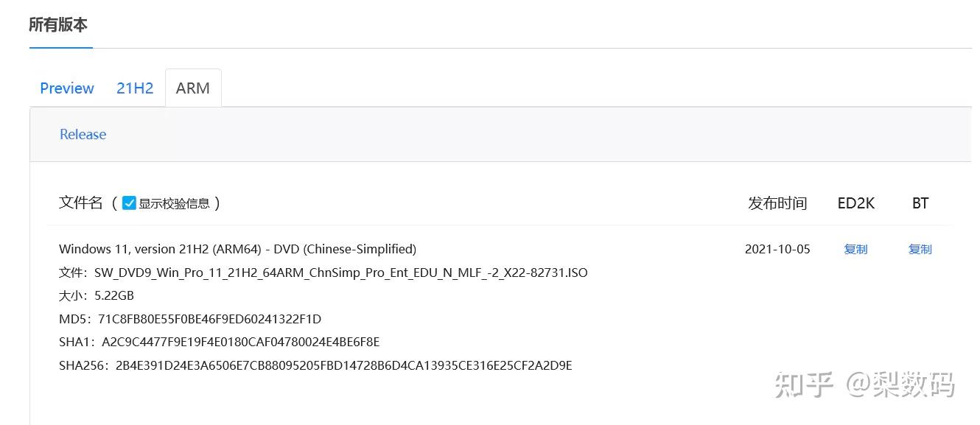The image size is (980, 425).
Task: Switch to the Preview tab
Action: tap(66, 88)
